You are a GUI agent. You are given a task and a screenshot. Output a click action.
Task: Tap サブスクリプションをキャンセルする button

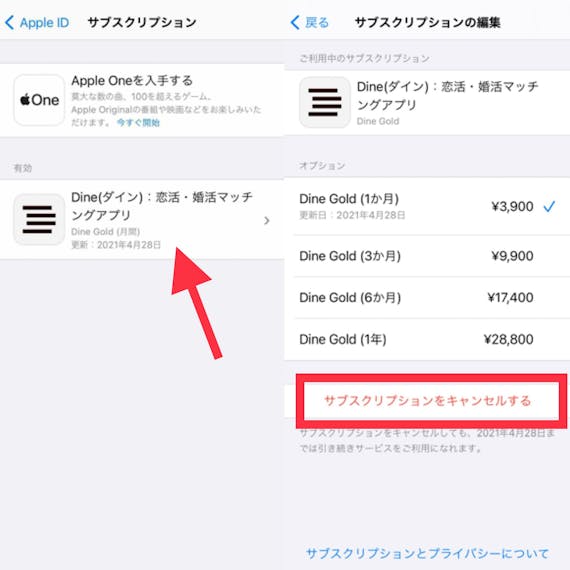tap(428, 401)
